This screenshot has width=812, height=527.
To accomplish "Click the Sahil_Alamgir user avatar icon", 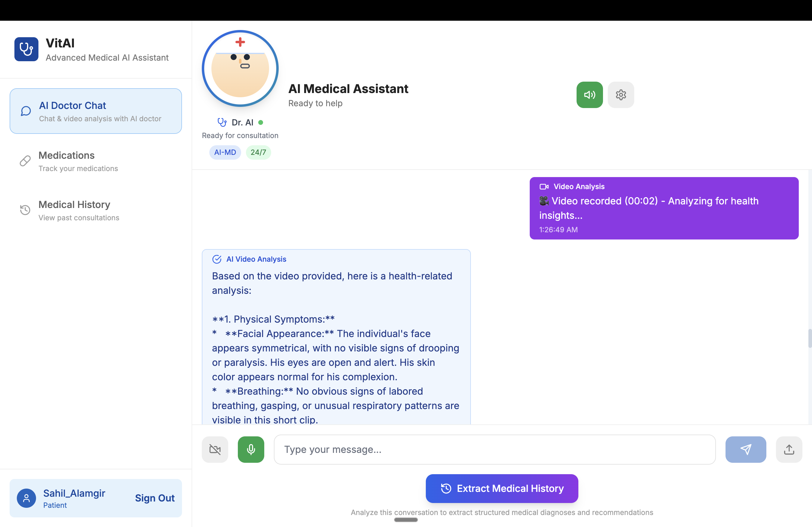I will coord(26,498).
